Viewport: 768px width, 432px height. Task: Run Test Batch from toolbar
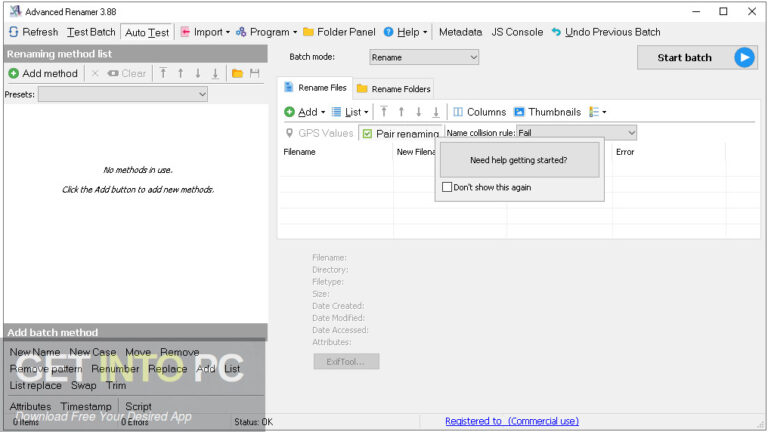pos(91,32)
